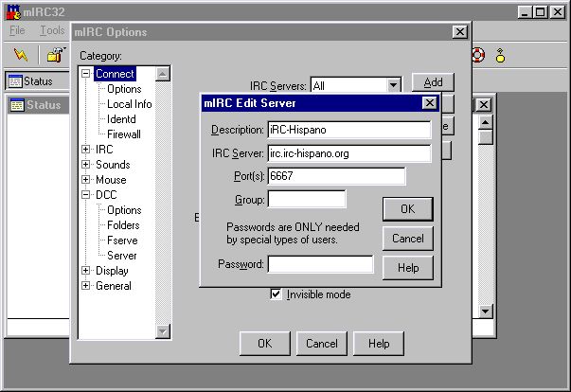571x392 pixels.
Task: Close the Status window
Action: pos(484,105)
